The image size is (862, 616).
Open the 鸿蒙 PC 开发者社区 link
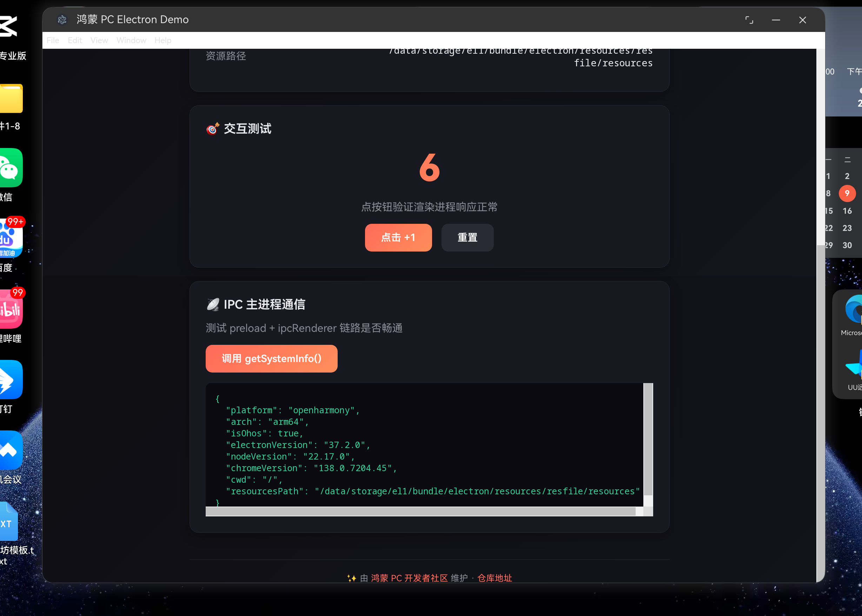pyautogui.click(x=409, y=578)
